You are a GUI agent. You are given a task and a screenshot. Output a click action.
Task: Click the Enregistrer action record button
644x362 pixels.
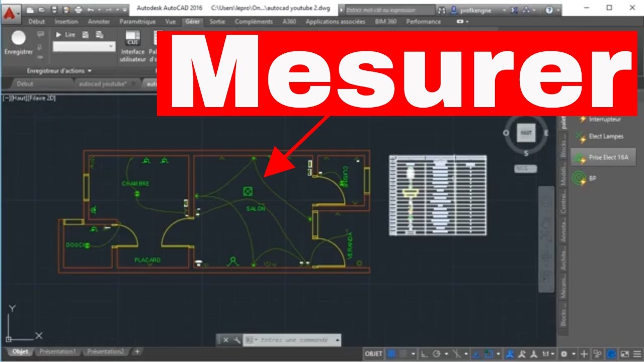pyautogui.click(x=19, y=43)
